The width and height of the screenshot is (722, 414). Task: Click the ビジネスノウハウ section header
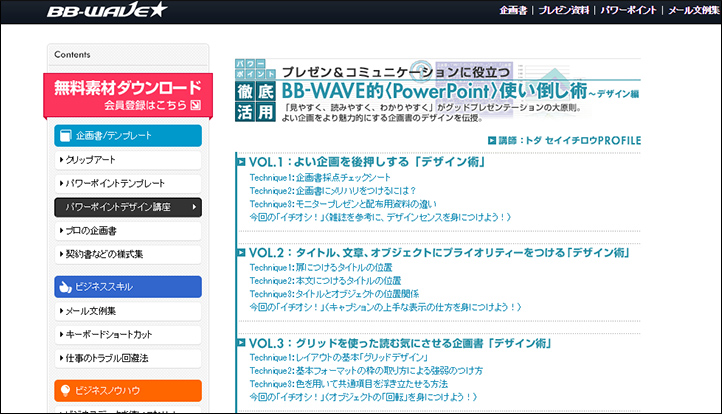click(128, 391)
